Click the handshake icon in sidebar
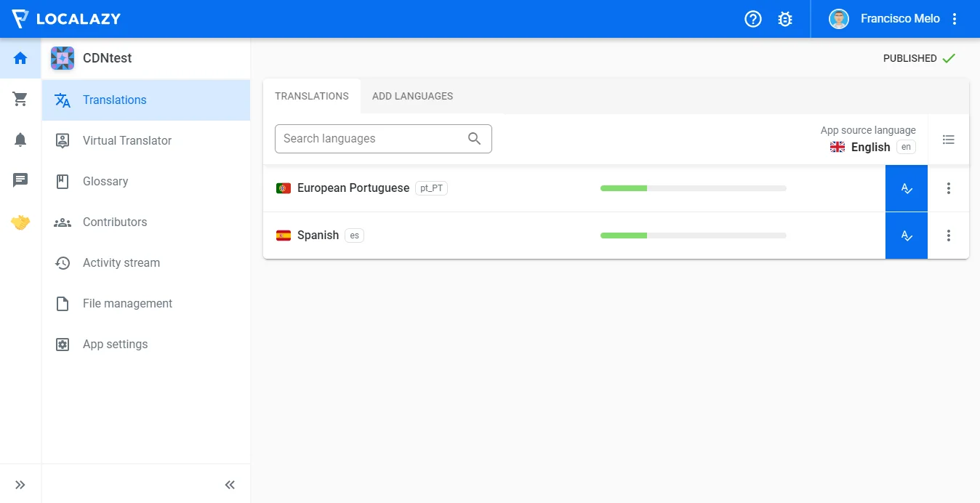The image size is (980, 503). point(20,222)
